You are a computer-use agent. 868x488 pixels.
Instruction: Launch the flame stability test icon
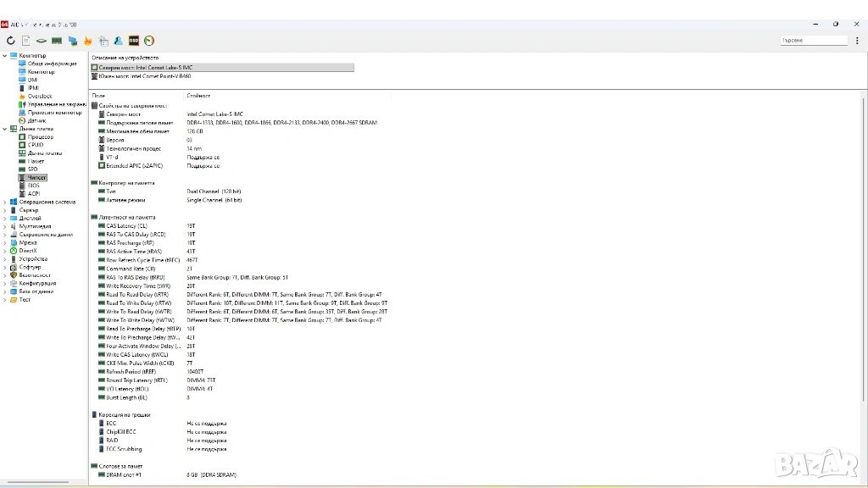pos(87,40)
